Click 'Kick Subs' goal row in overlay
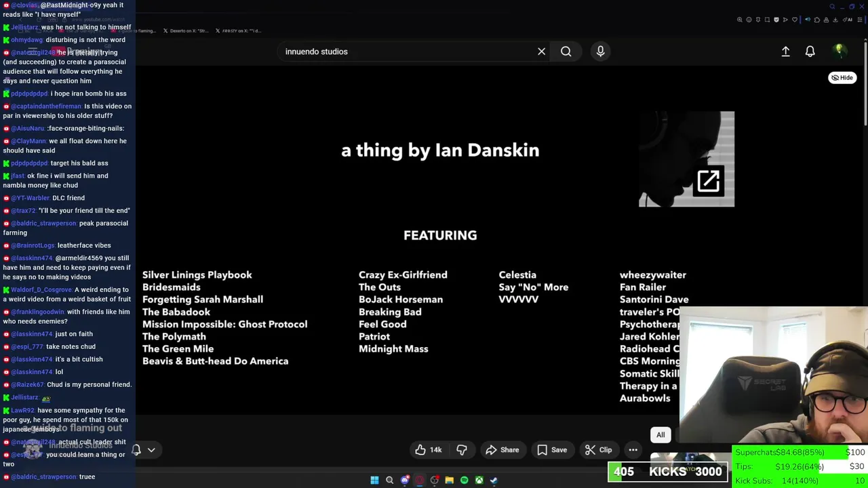This screenshot has height=488, width=868. point(800,481)
